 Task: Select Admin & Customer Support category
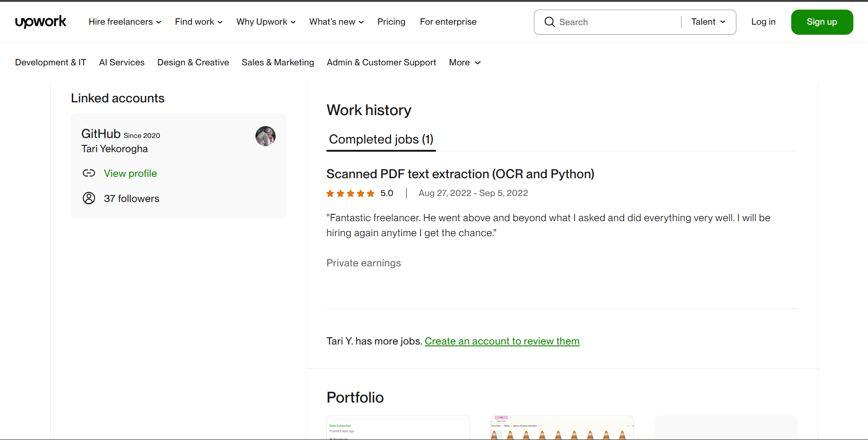(381, 63)
